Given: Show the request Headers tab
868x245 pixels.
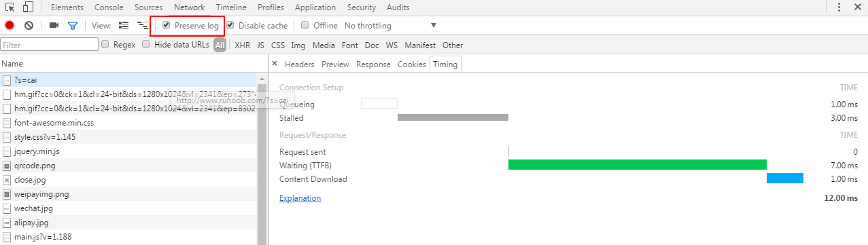Looking at the screenshot, I should click(300, 64).
